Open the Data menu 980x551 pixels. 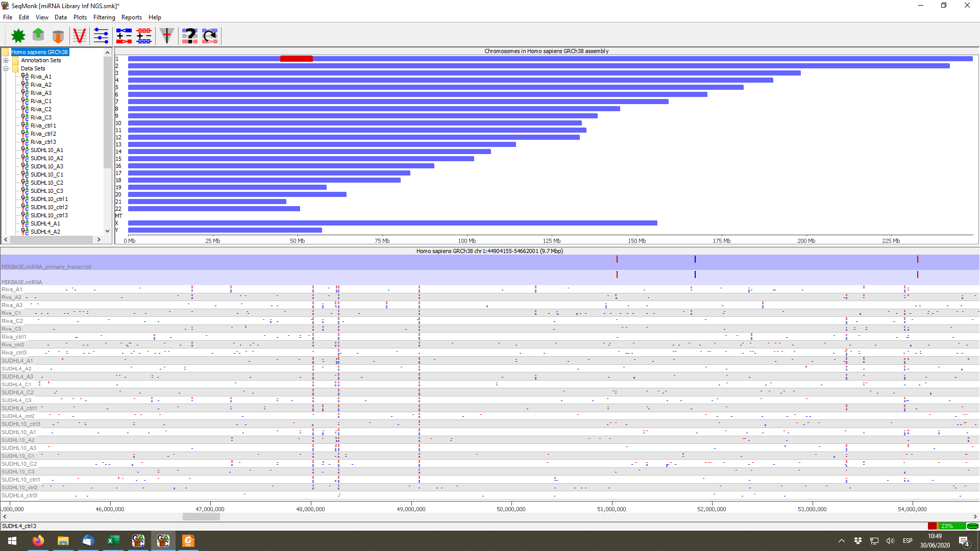[x=61, y=17]
